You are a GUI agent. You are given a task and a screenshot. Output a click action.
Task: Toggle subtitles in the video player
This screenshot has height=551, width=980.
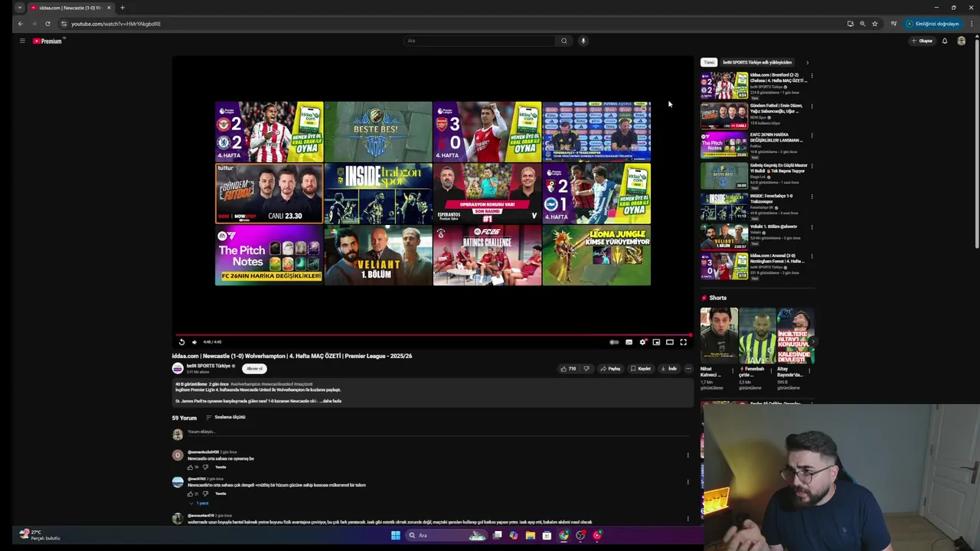click(x=629, y=342)
